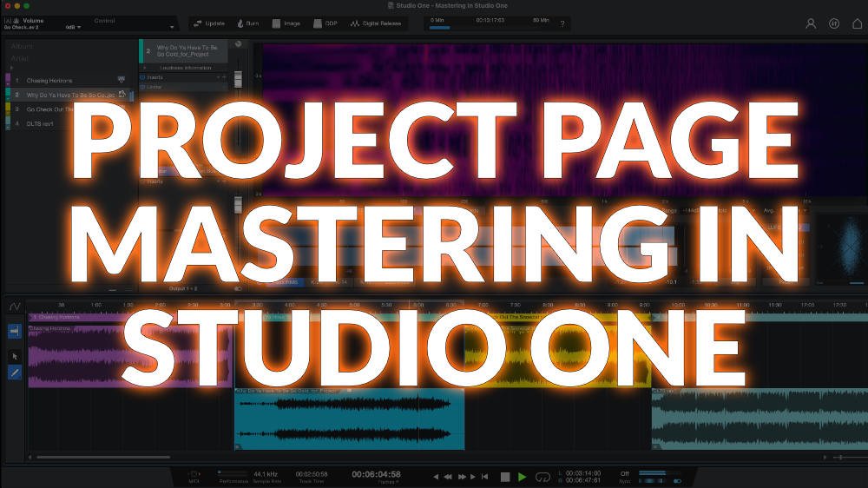Viewport: 868px width, 488px height.
Task: Click the 1:00 mark on timeline ruler
Action: (95, 305)
